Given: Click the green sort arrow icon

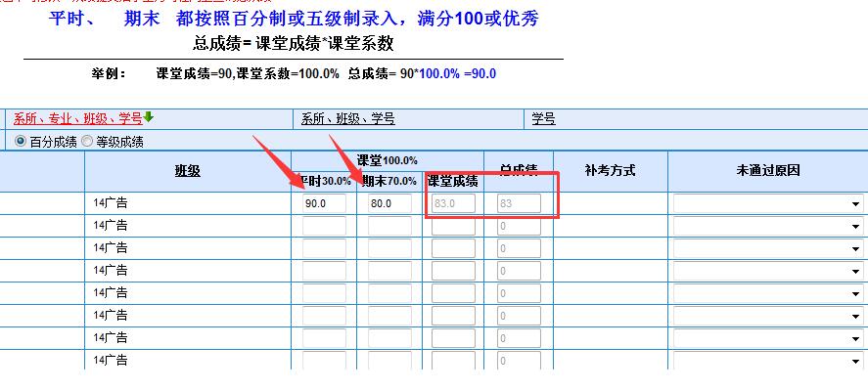Looking at the screenshot, I should [x=149, y=118].
